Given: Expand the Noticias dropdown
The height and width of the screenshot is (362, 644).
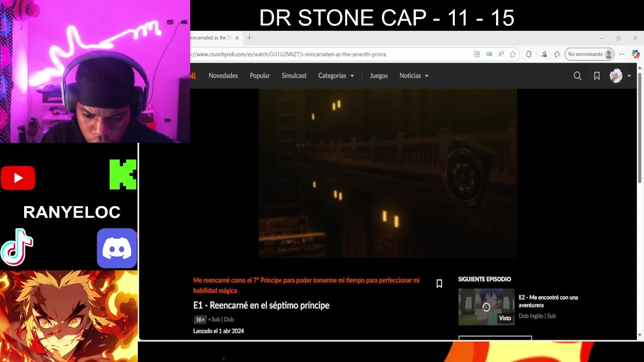Looking at the screenshot, I should pos(414,76).
